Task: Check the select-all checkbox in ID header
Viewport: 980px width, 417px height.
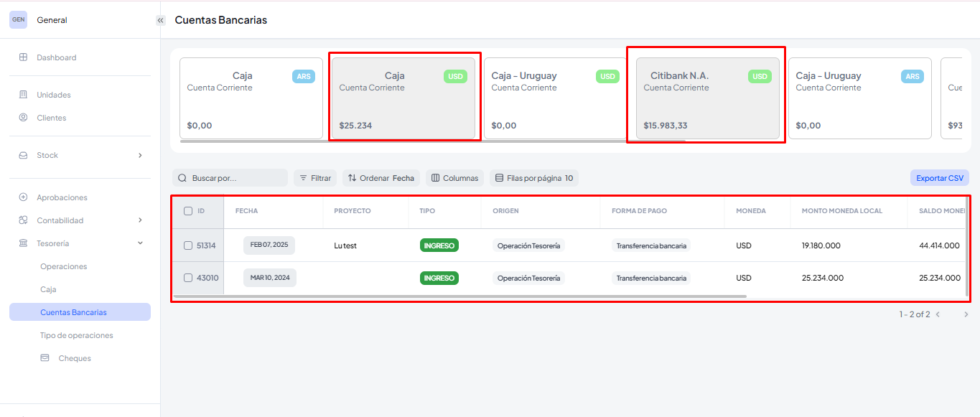Action: 188,211
